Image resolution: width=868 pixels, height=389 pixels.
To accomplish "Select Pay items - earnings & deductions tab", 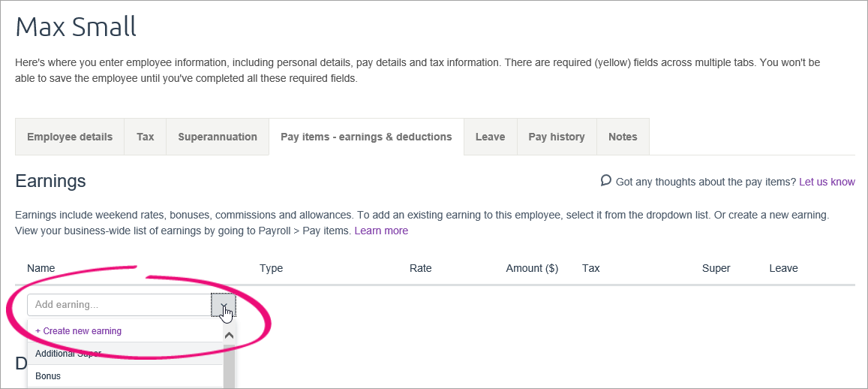I will pyautogui.click(x=366, y=137).
